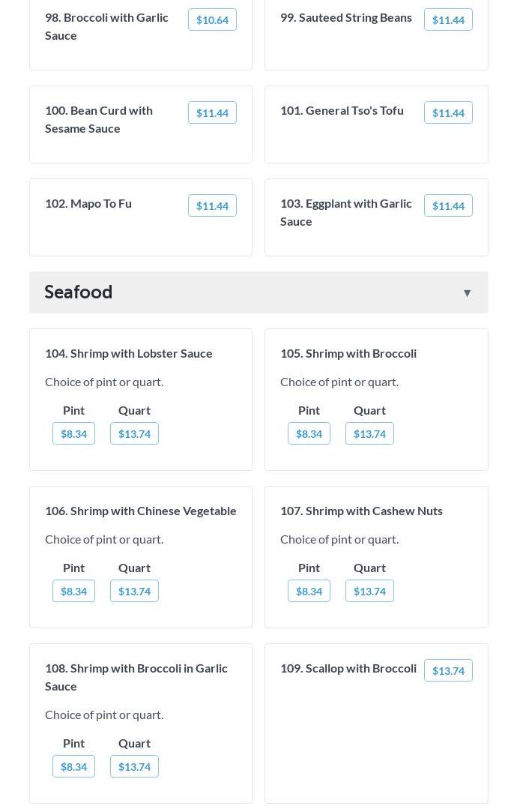Add Quart Shrimp with Broccoli in Garlic Sauce
Screen dimensions: 517x812
(x=134, y=767)
